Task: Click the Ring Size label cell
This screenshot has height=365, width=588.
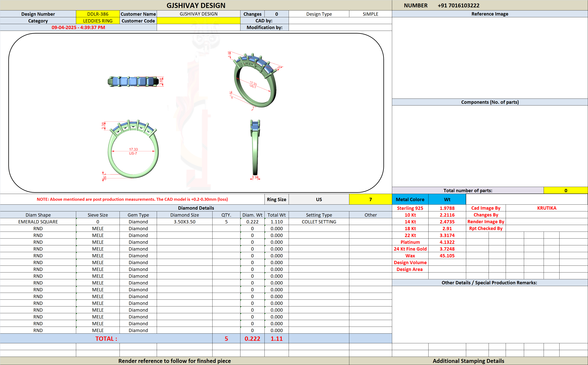Action: 276,199
